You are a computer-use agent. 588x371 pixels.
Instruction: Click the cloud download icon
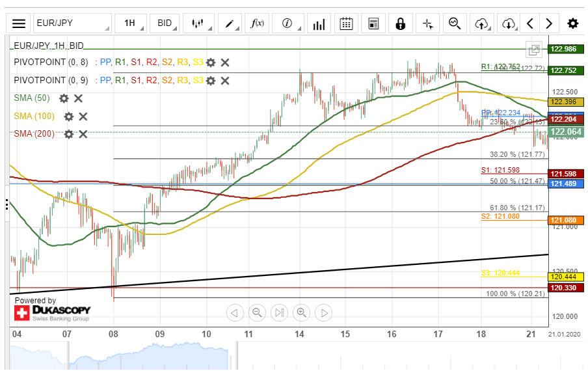tap(509, 24)
